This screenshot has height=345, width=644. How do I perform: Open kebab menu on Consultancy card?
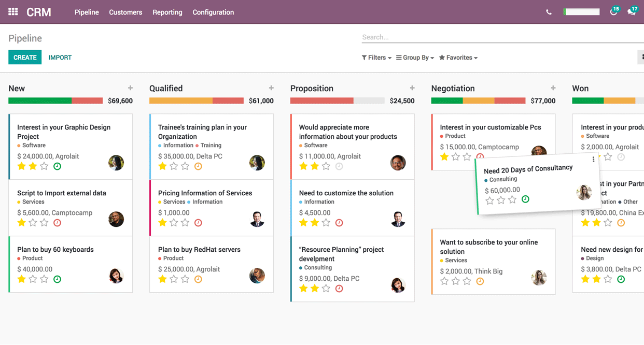point(593,160)
